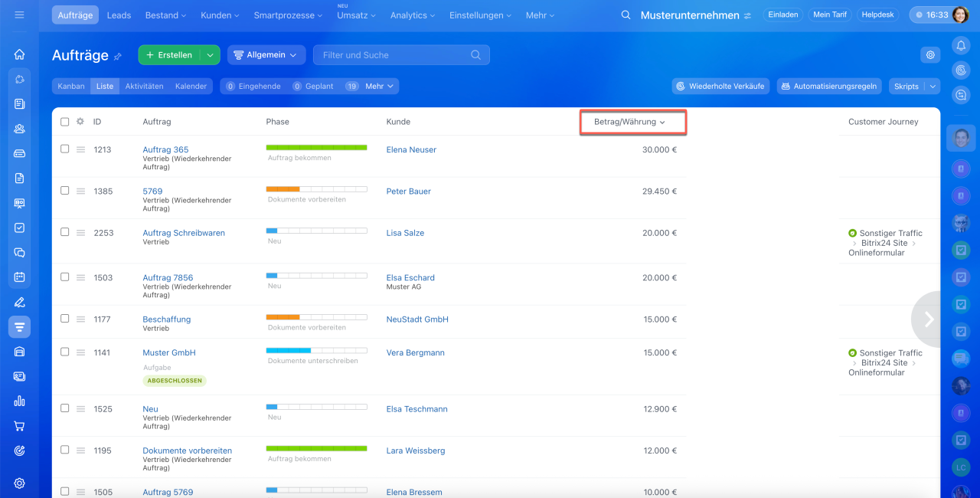Expand the Erstellen button dropdown arrow
Screen dimensions: 980x498
point(210,55)
